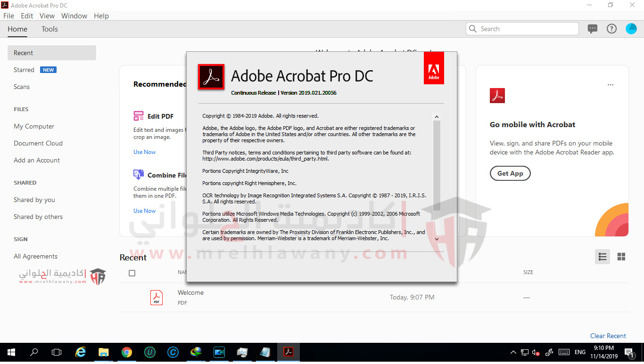Open the Edit menu

coord(27,16)
